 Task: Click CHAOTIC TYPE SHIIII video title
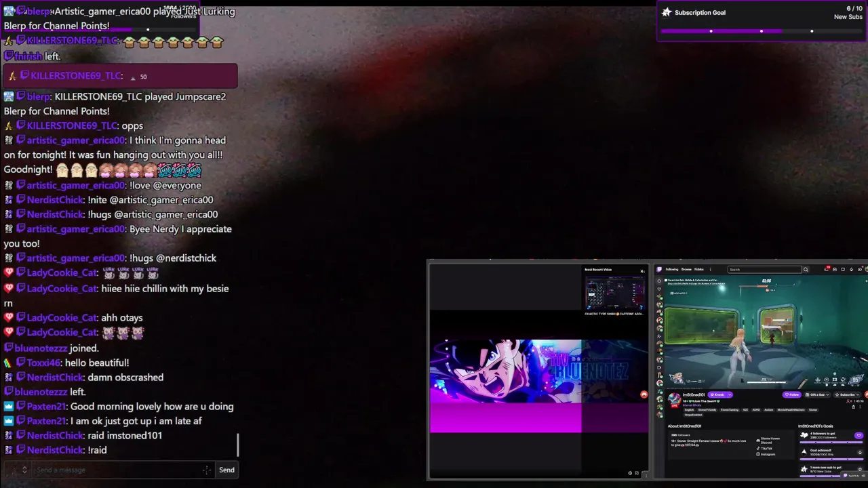pos(614,314)
